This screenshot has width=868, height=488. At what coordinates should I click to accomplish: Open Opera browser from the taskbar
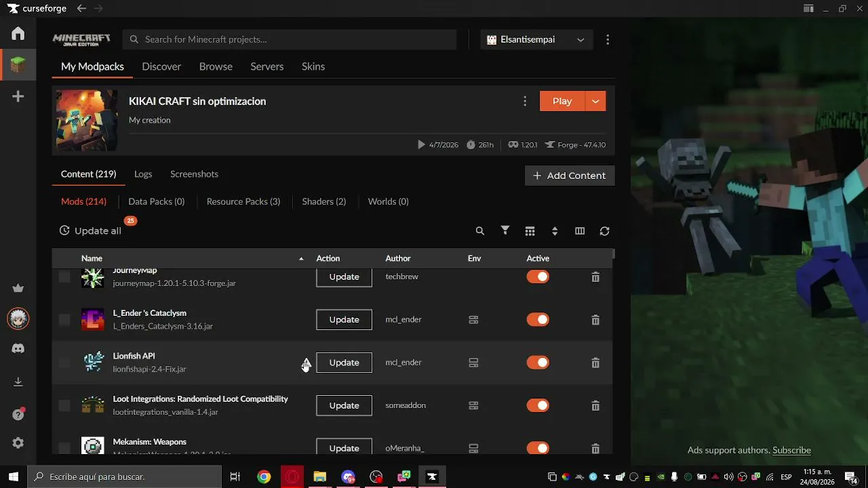[x=292, y=477]
